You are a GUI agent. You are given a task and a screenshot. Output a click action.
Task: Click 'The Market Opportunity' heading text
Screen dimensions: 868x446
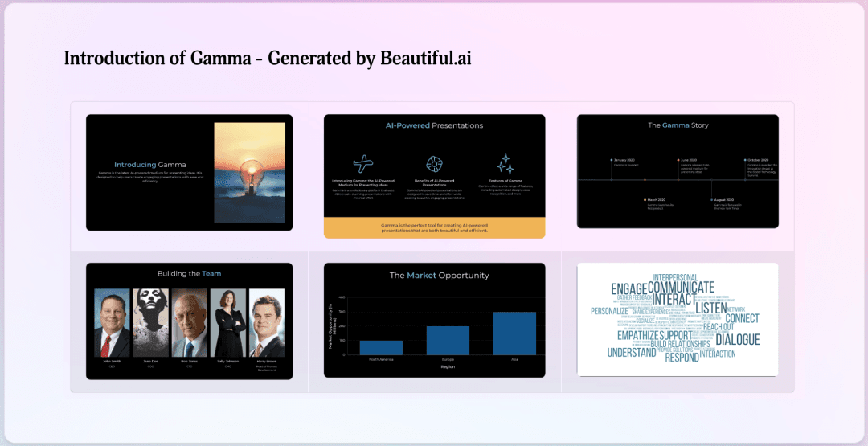tap(439, 275)
